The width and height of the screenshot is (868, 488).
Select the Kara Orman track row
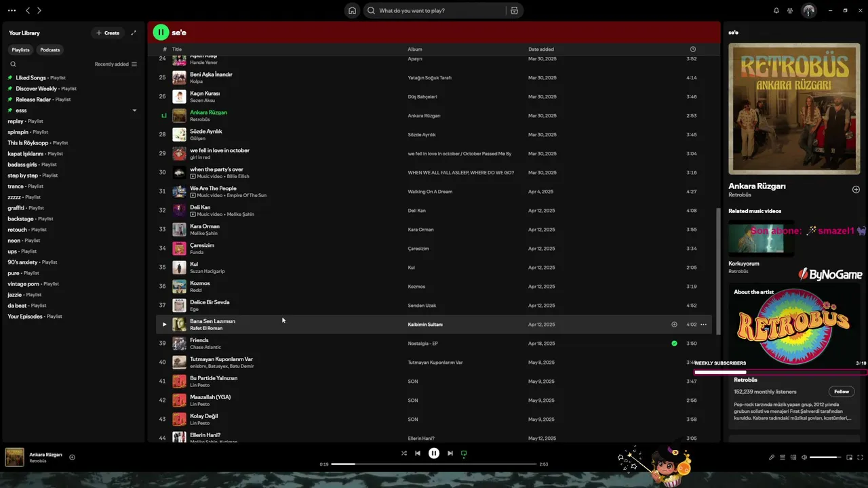click(x=434, y=230)
